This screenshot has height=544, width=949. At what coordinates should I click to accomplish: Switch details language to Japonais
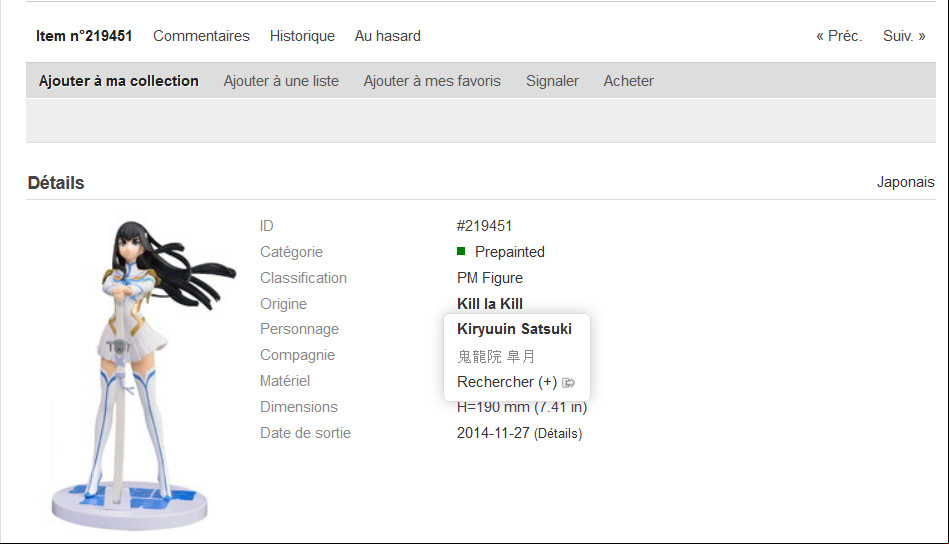(x=905, y=182)
